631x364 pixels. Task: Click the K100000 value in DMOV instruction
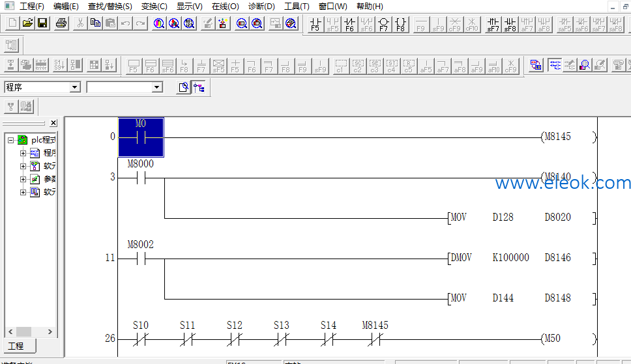[510, 257]
